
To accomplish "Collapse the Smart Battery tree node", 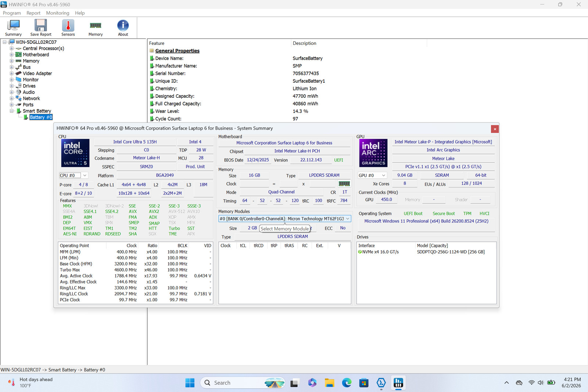I will [11, 111].
